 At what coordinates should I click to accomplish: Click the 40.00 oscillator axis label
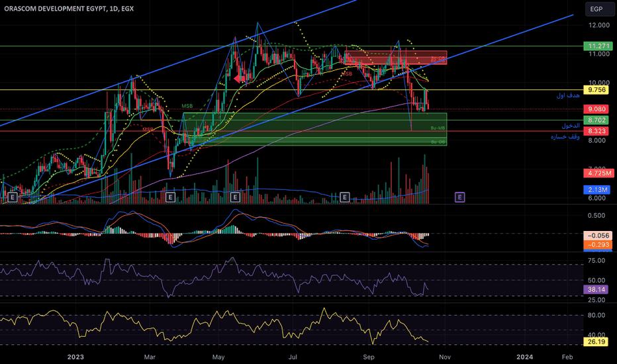pyautogui.click(x=596, y=335)
